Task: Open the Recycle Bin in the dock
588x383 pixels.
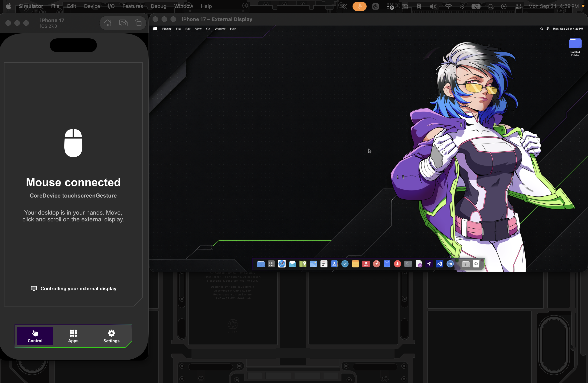Action: (x=476, y=264)
